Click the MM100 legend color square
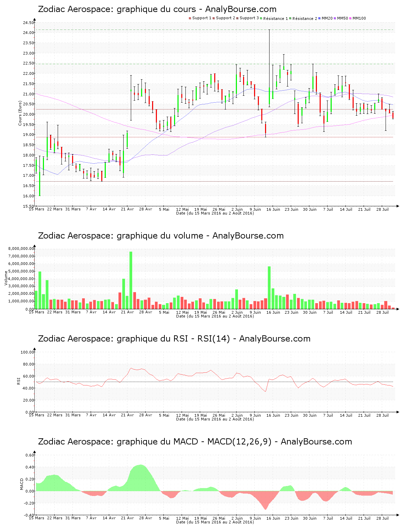The width and height of the screenshot is (412, 532). 351,18
